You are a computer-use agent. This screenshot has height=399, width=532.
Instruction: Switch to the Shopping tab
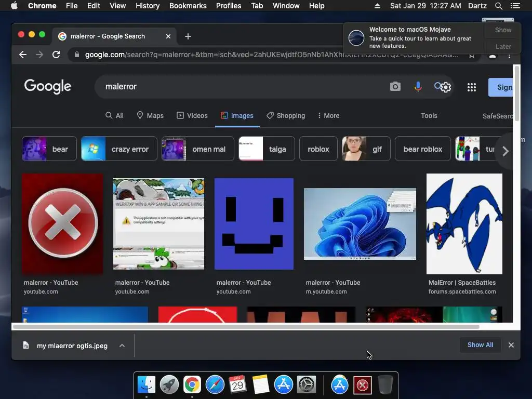point(286,116)
